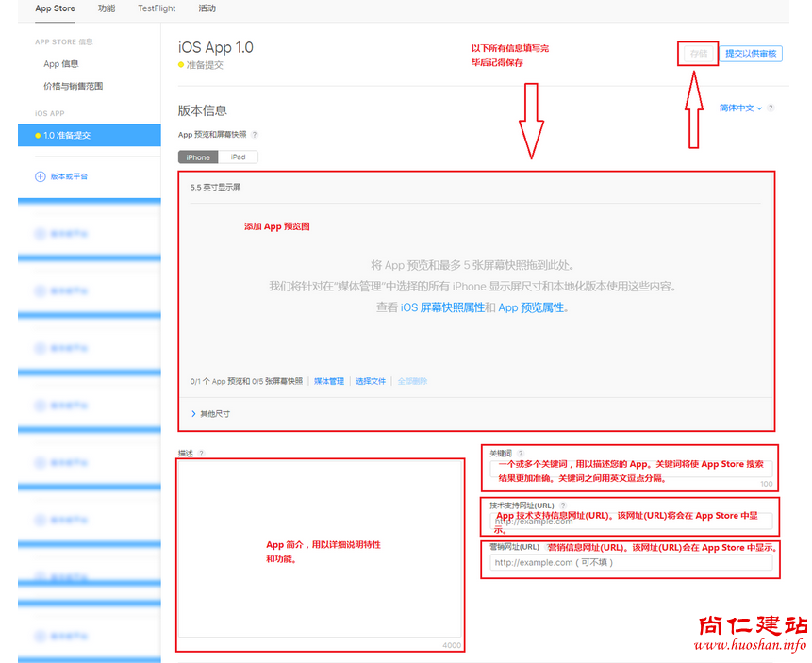
Task: Open the 活动 tab
Action: tap(207, 8)
